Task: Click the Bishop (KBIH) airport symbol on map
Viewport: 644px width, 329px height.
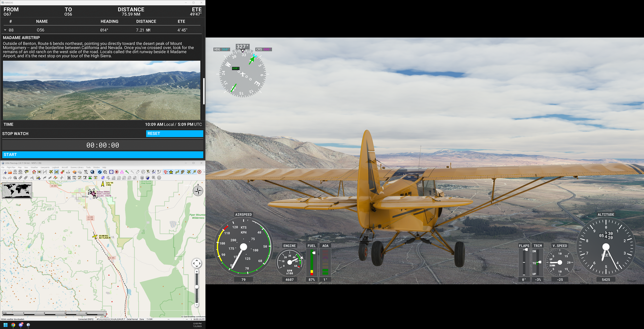Action: (x=93, y=193)
